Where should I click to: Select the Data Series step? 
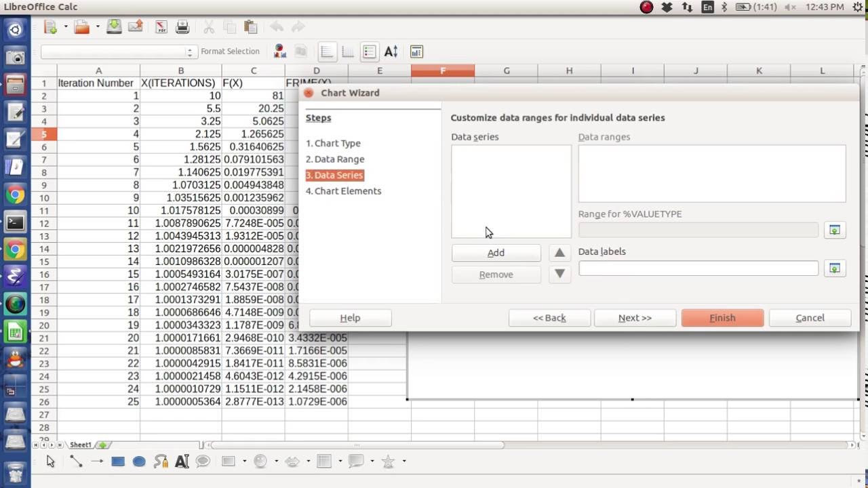click(x=335, y=175)
